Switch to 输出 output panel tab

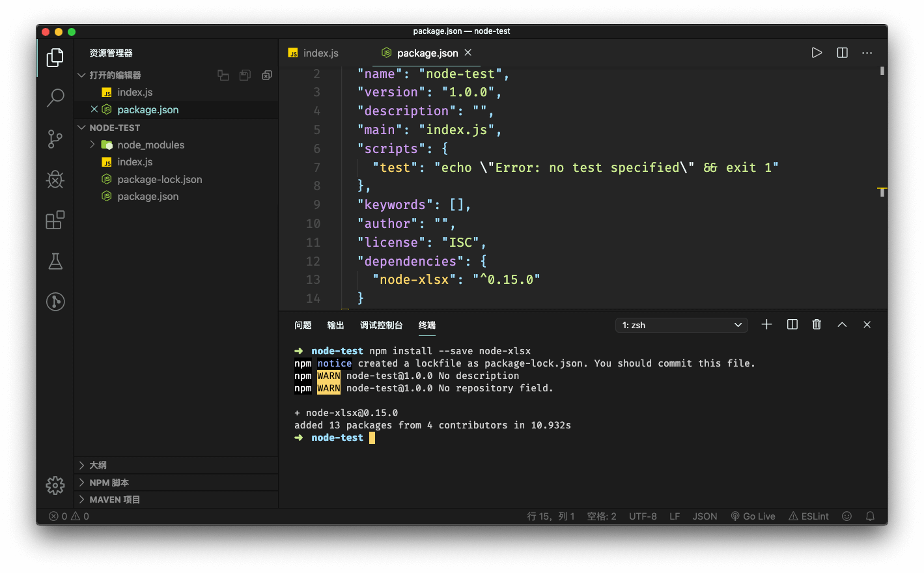tap(335, 325)
